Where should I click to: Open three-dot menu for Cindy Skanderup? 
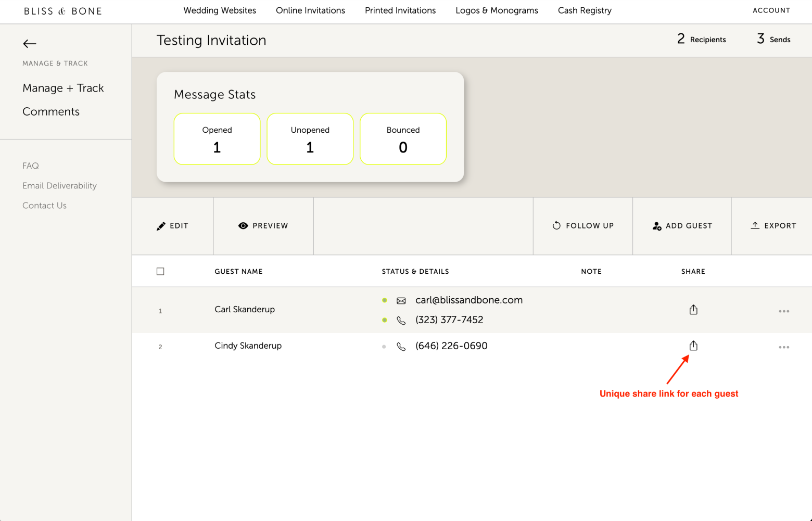pyautogui.click(x=783, y=347)
